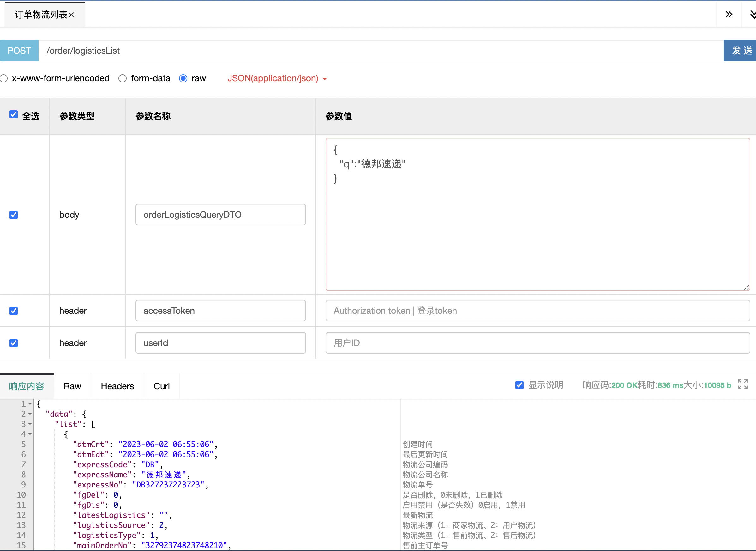Screen dimensions: 756x551
Task: Switch to the Headers response tab
Action: click(x=117, y=386)
